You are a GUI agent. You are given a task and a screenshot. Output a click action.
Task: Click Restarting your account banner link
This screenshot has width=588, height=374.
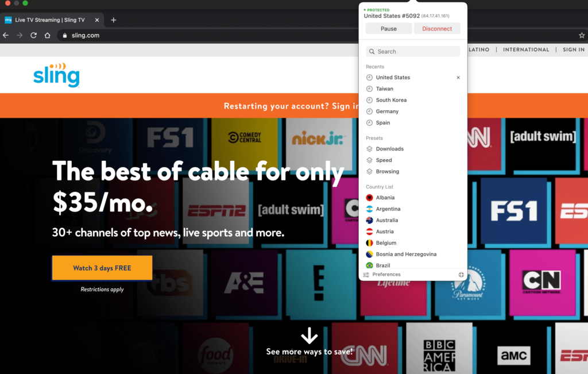pyautogui.click(x=291, y=106)
